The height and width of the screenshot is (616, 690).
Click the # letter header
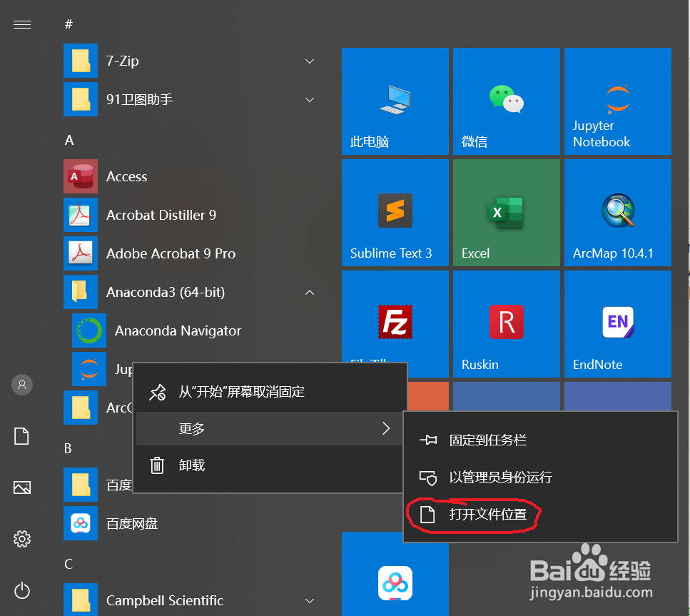(69, 24)
